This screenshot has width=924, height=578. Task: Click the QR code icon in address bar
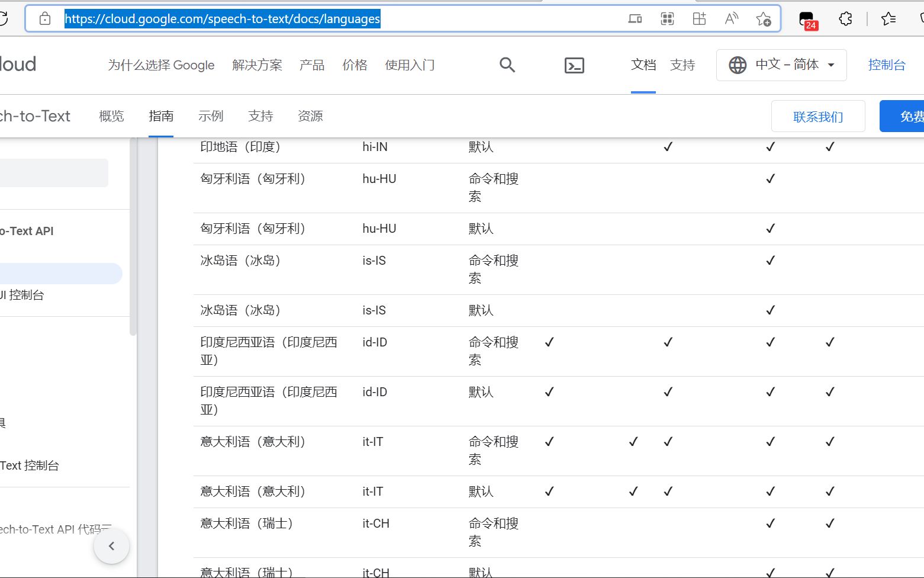click(x=667, y=19)
